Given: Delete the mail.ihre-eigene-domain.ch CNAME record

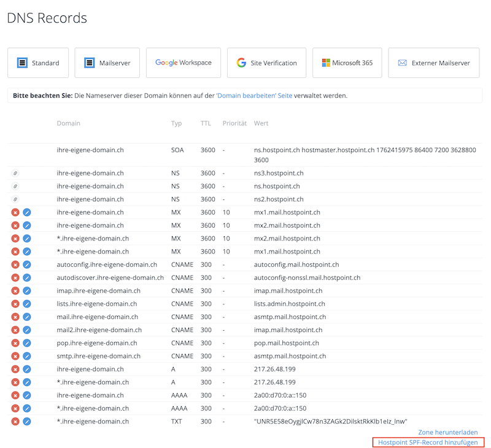Looking at the screenshot, I should (15, 317).
